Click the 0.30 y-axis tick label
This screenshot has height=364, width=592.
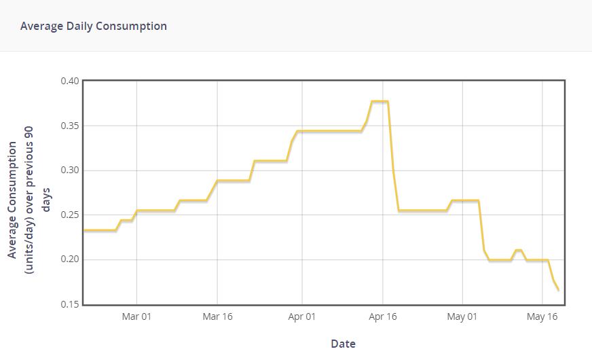pos(70,170)
